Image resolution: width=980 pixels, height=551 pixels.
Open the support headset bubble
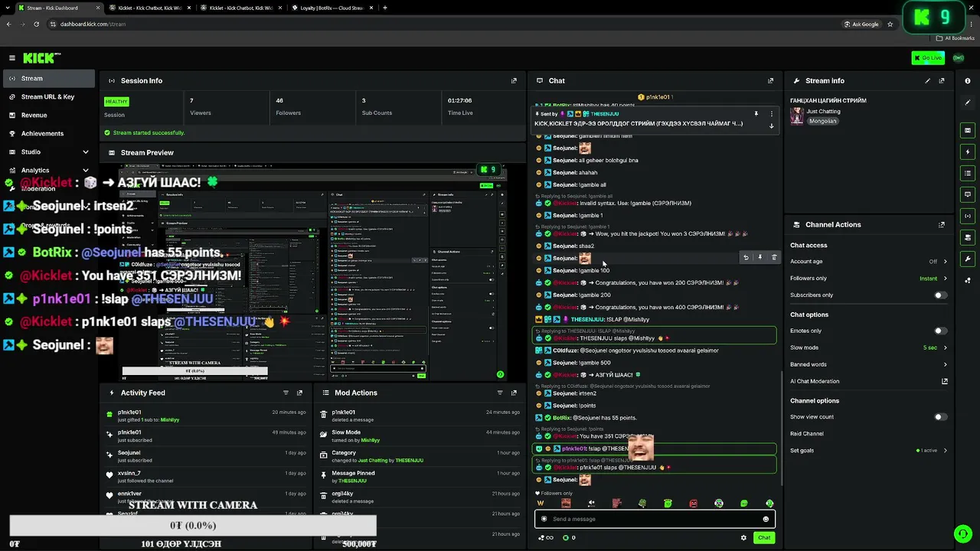[x=962, y=534]
